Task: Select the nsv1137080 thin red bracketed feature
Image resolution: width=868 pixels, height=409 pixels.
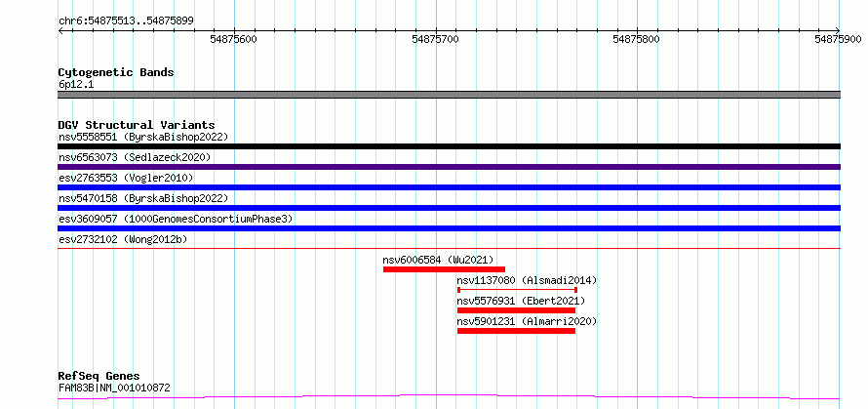Action: (518, 290)
